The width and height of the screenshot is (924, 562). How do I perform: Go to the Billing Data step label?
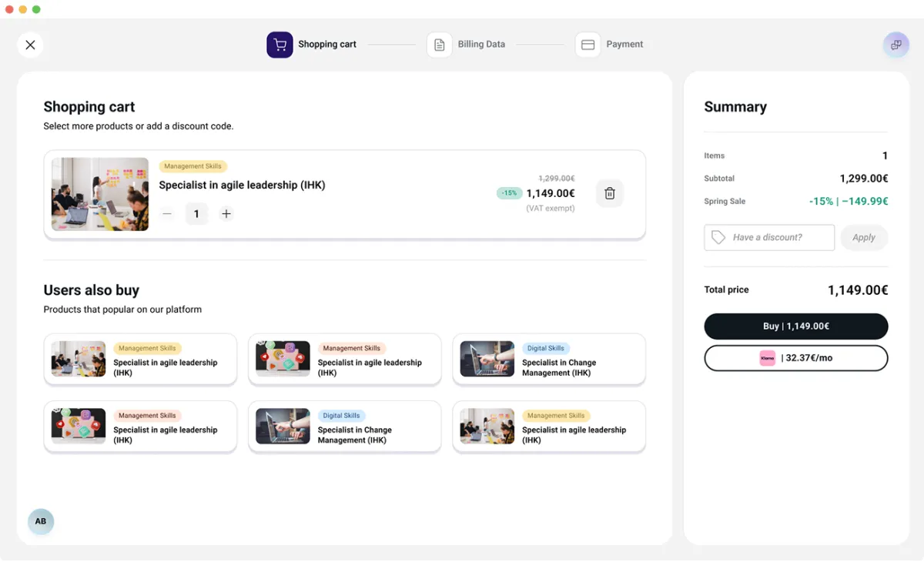[481, 45]
